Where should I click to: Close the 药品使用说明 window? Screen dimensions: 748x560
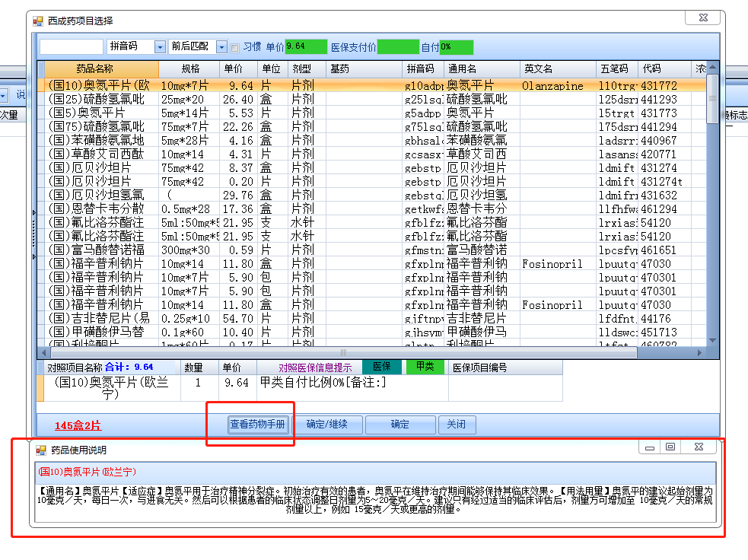coord(699,447)
